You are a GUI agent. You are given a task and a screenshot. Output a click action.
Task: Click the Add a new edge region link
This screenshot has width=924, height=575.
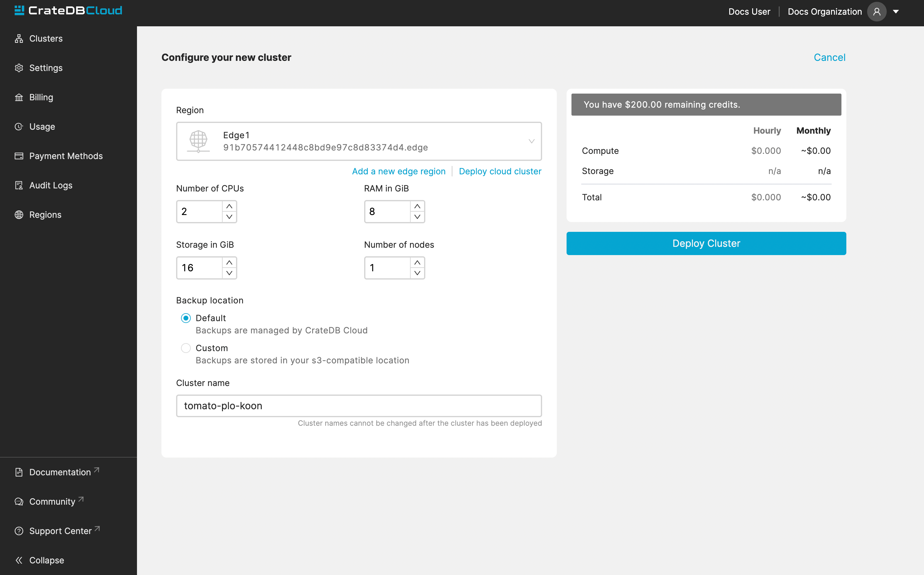click(x=398, y=171)
